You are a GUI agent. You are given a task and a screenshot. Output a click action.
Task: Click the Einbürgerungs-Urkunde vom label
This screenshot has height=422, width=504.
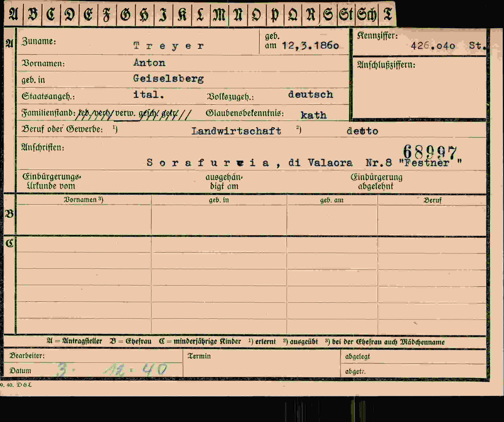tap(51, 181)
